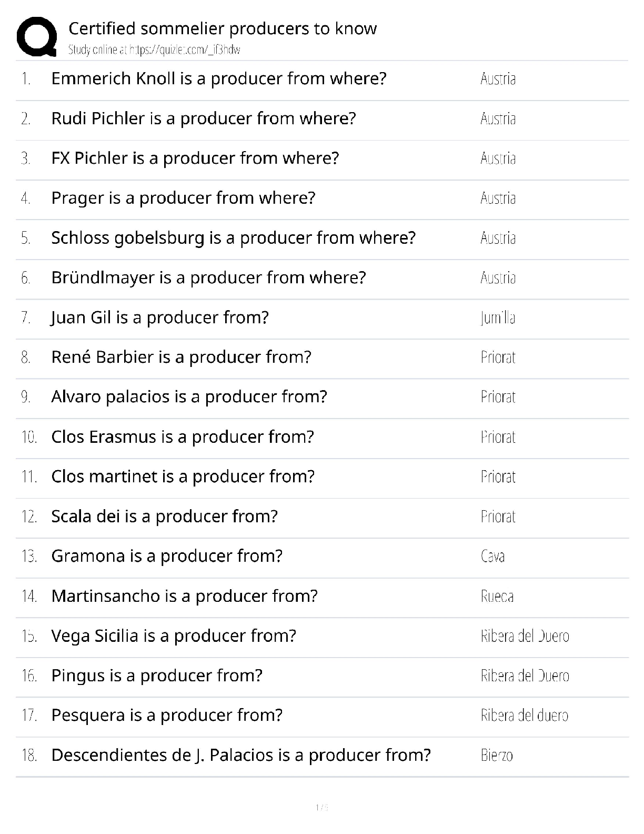Select the Vega Sicilia question
The width and height of the screenshot is (644, 834).
tap(174, 636)
